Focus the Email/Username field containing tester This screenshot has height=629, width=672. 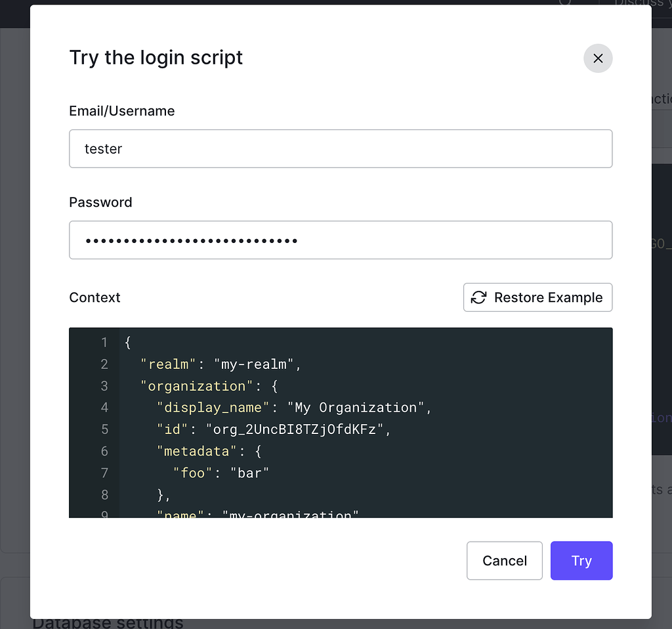341,148
